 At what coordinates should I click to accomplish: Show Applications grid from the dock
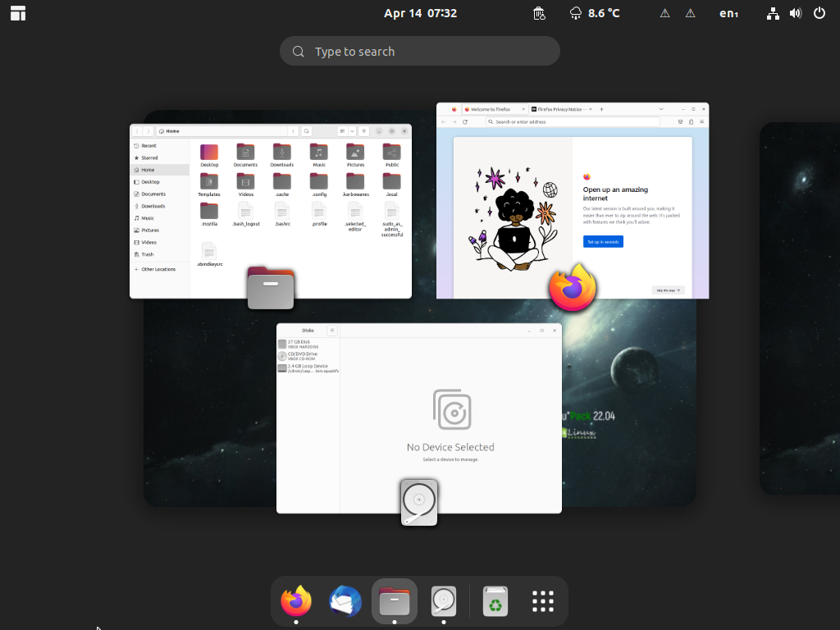tap(543, 601)
